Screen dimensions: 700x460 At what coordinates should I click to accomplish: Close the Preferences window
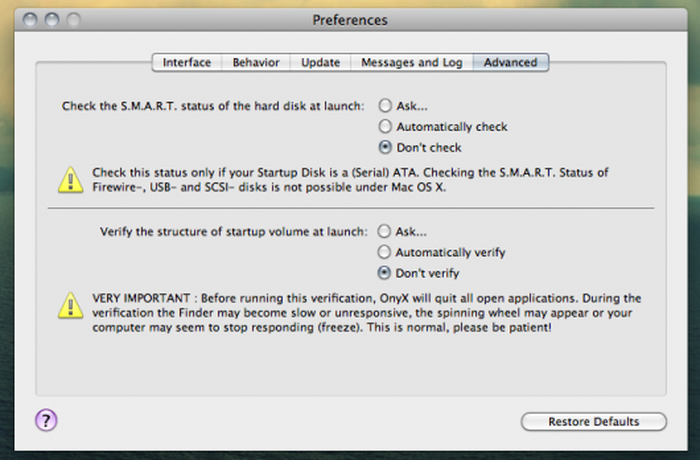pos(30,20)
